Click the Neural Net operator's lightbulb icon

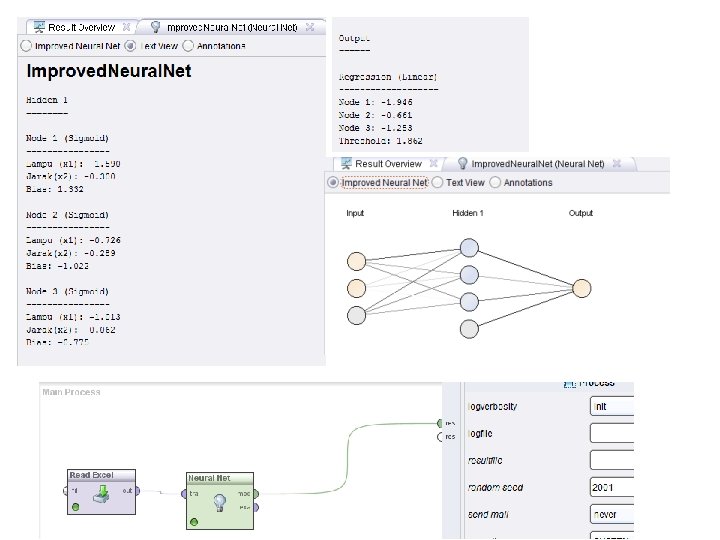click(x=219, y=502)
